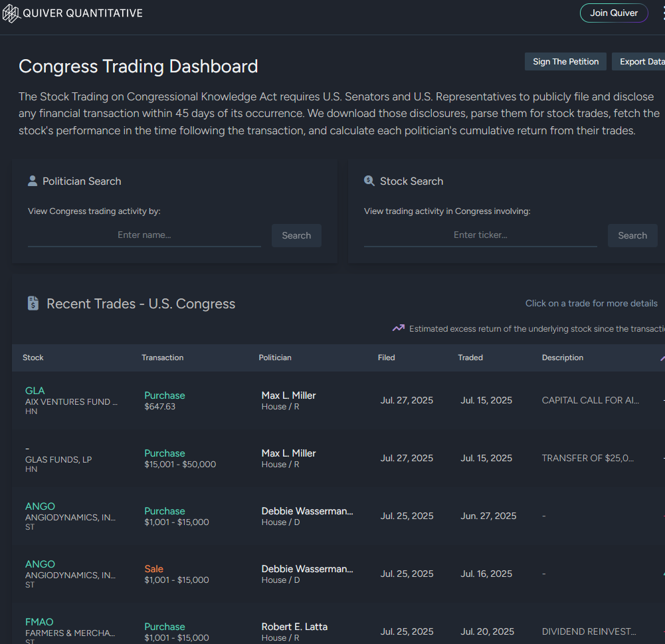Viewport: 665px width, 644px height.
Task: Click TRANSFER OF $25,0... description
Action: point(588,458)
